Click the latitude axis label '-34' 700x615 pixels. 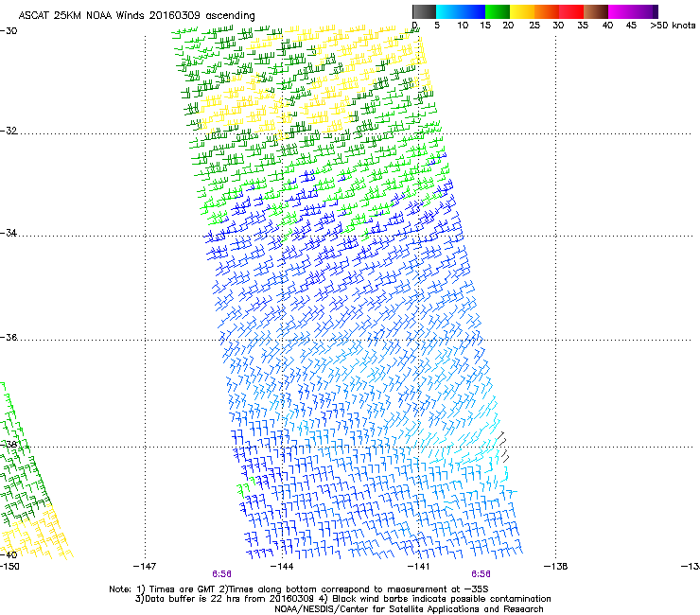[x=9, y=233]
